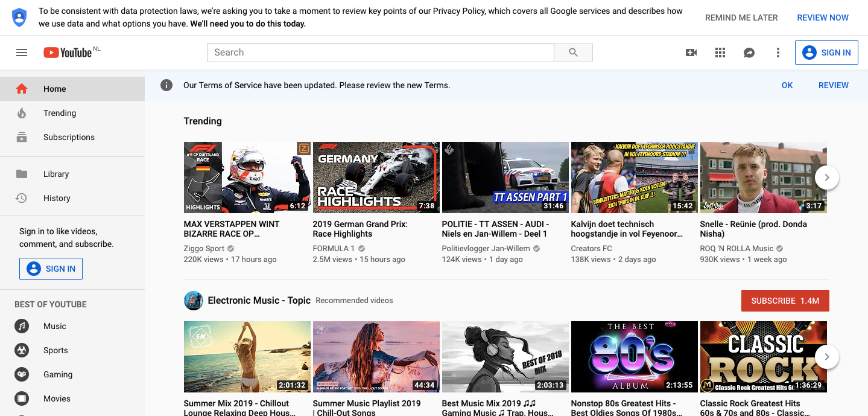Click the Trending section heading
Image resolution: width=868 pixels, height=416 pixels.
[203, 121]
